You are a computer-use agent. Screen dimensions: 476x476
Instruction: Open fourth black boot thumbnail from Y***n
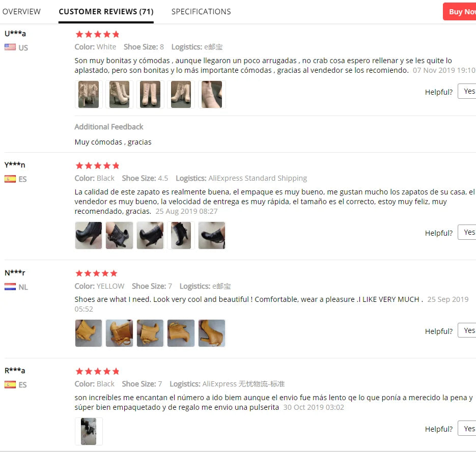click(x=181, y=235)
